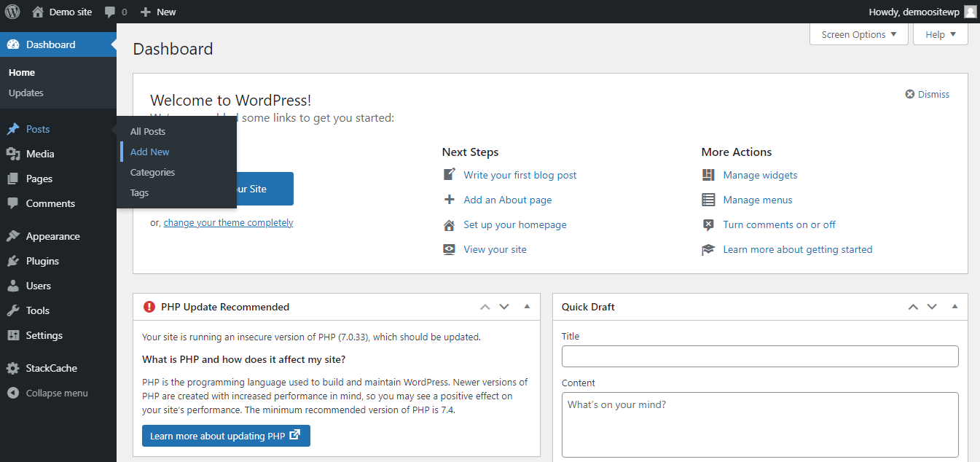
Task: Click the Comments speech bubble sidebar icon
Action: tap(13, 203)
